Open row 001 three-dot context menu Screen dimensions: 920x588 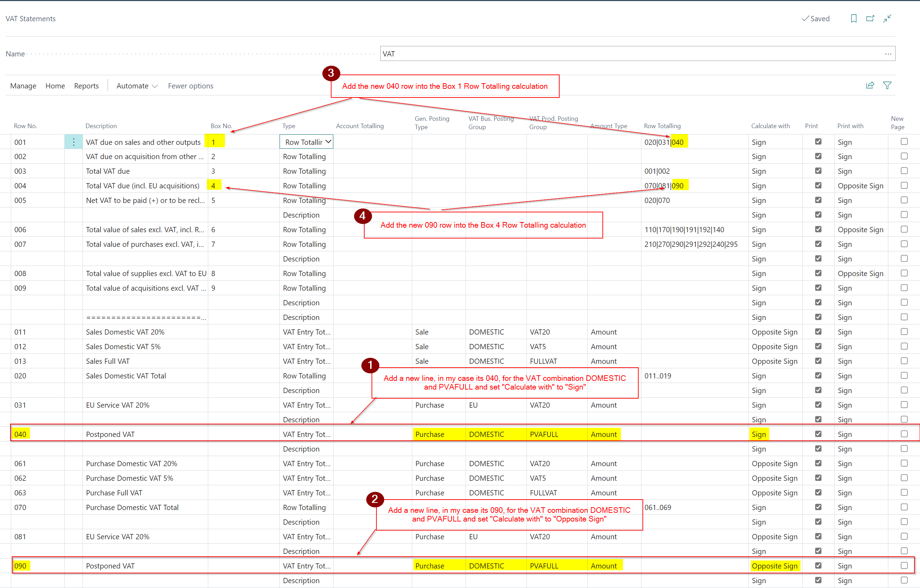click(x=73, y=142)
